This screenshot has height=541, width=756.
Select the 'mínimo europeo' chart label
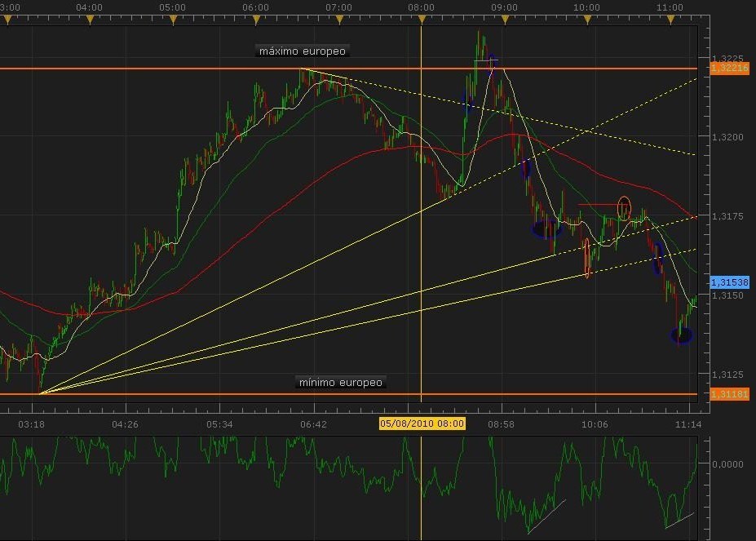pos(340,382)
